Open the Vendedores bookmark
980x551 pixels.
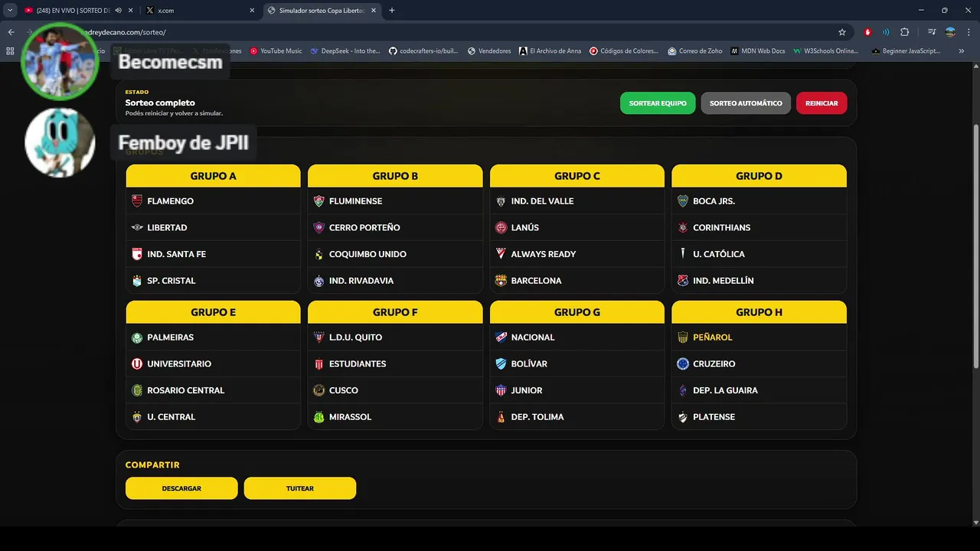pyautogui.click(x=489, y=51)
